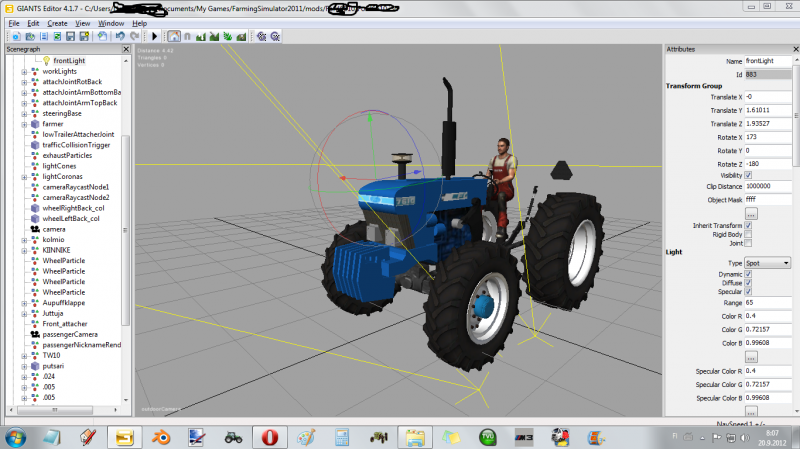Click the light bulb icon beside frontLight
The width and height of the screenshot is (800, 449).
point(46,61)
